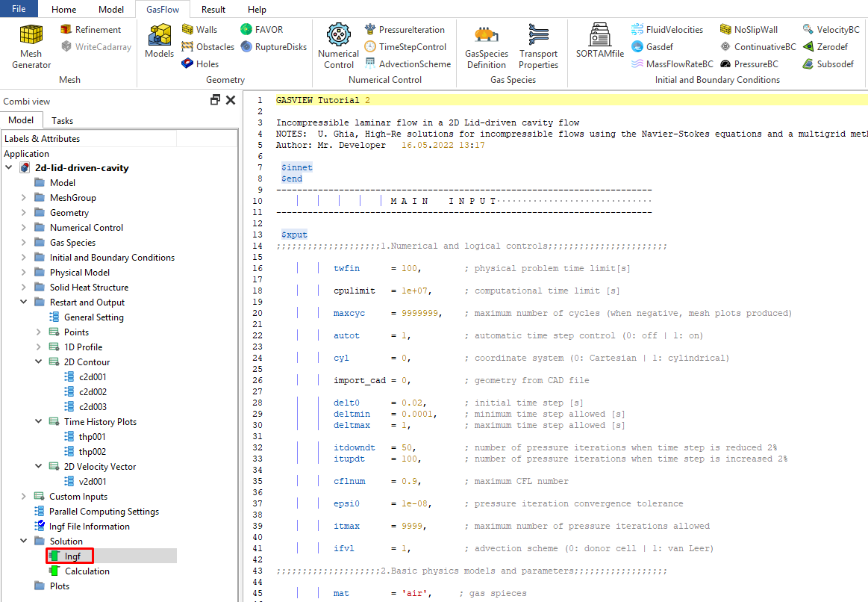The height and width of the screenshot is (602, 868).
Task: Select the RuptureDisks tool
Action: [273, 46]
